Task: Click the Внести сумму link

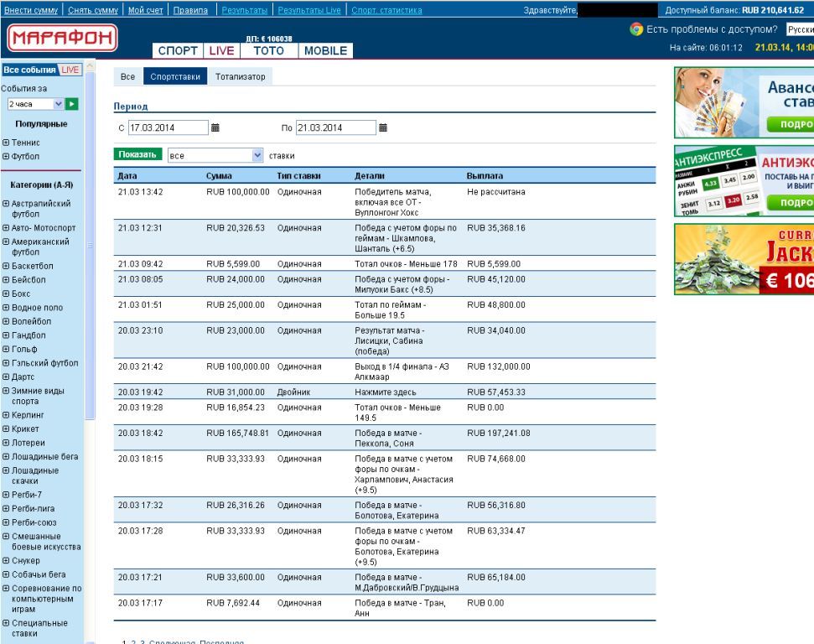Action: pyautogui.click(x=31, y=10)
